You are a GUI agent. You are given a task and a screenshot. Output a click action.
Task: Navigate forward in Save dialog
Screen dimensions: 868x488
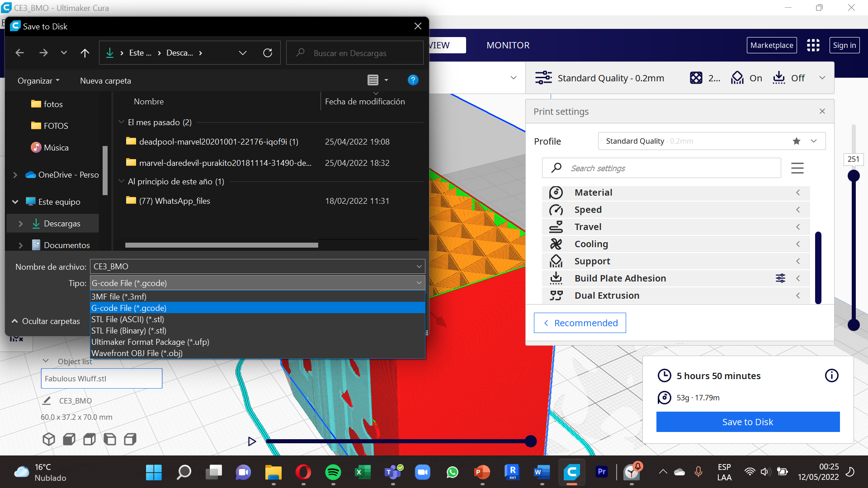[x=43, y=53]
